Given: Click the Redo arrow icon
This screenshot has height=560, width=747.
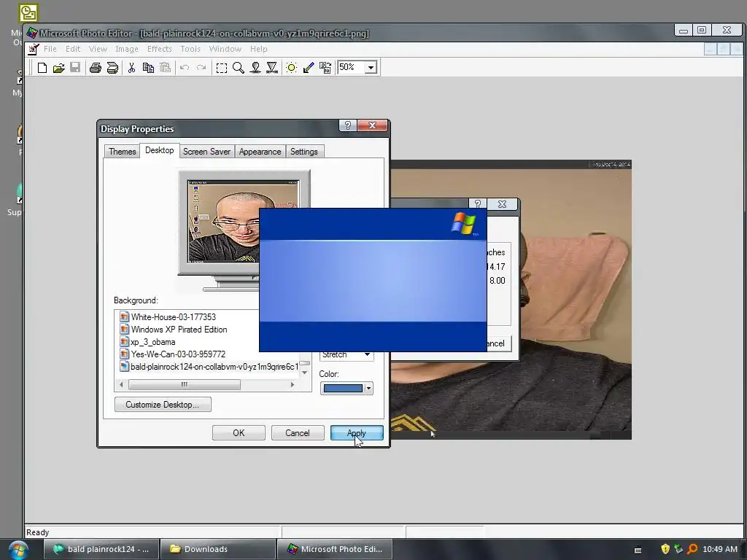Looking at the screenshot, I should point(201,68).
